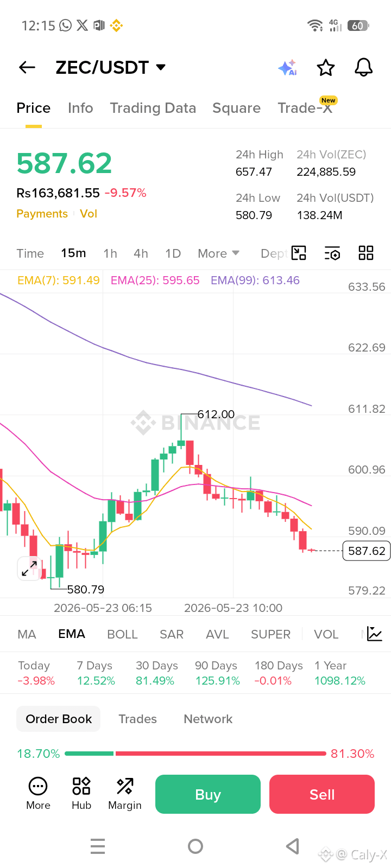Tap the back arrow icon
Screen dimensions: 391x868
click(27, 67)
